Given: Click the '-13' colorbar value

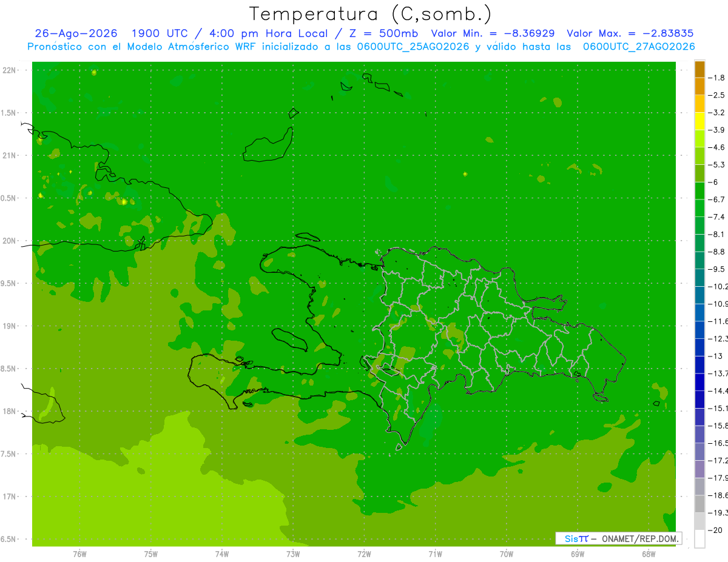Looking at the screenshot, I should (715, 356).
